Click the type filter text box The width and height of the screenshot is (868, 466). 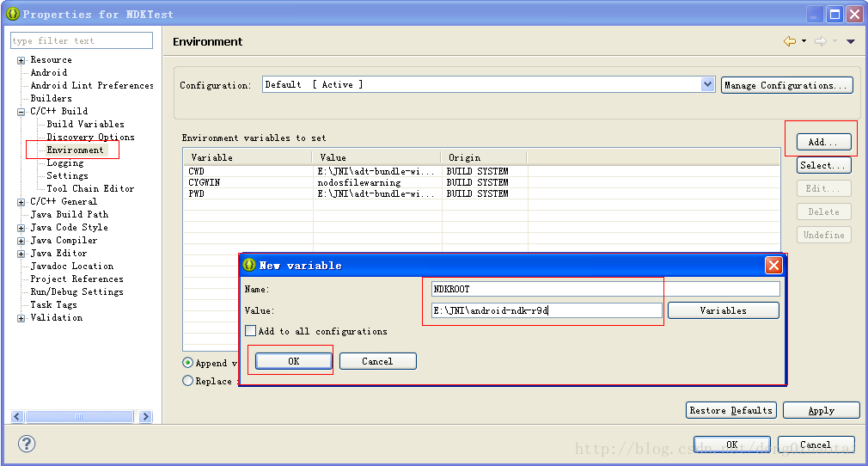[x=82, y=40]
